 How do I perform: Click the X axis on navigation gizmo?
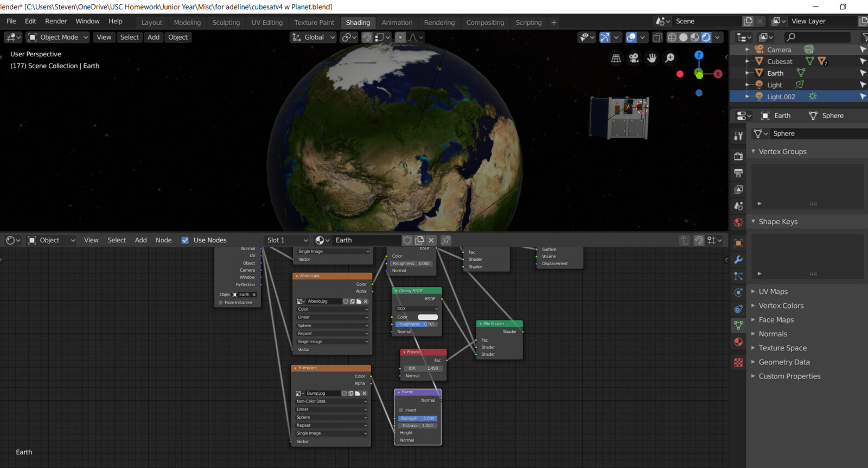[x=718, y=74]
